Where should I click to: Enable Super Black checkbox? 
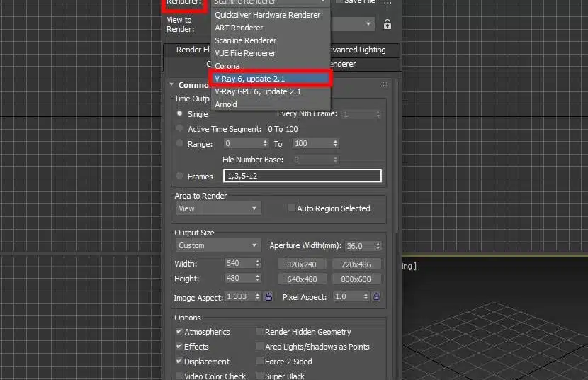point(259,376)
